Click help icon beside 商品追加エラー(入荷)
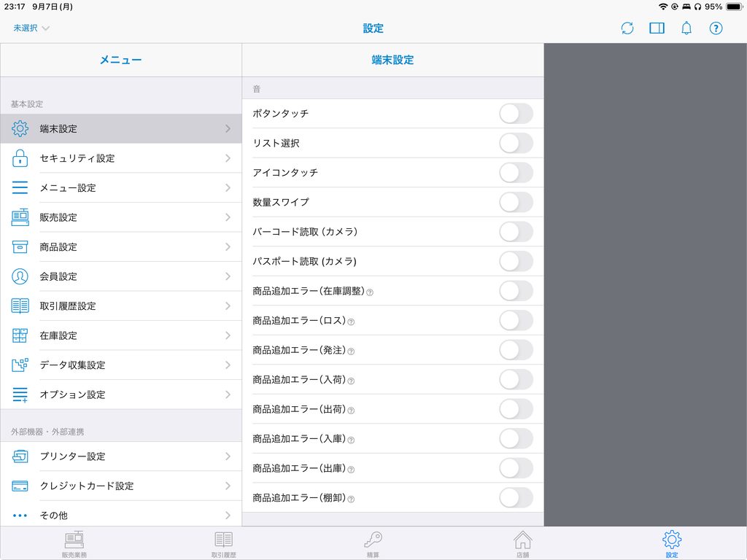The height and width of the screenshot is (560, 747). [x=351, y=381]
